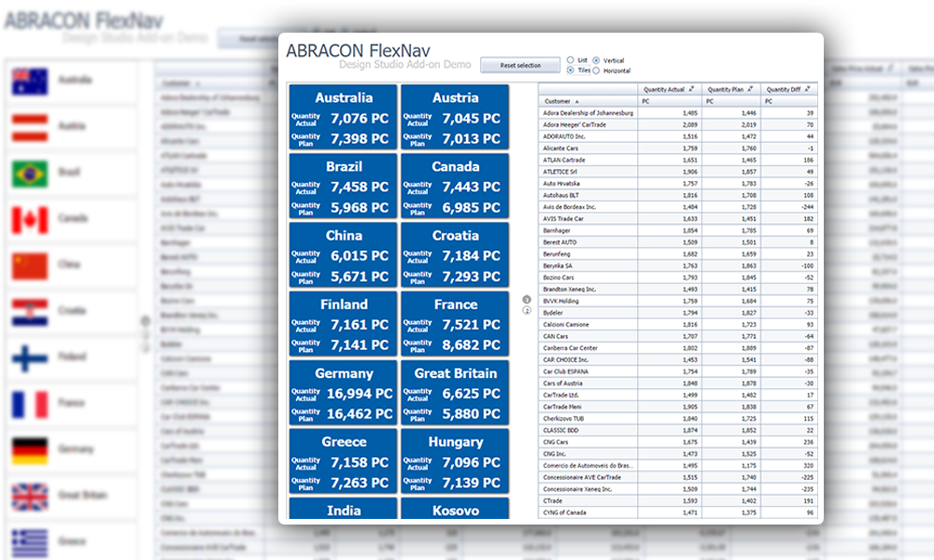Choose the Tiles radio option
This screenshot has height=560, width=934.
click(571, 70)
